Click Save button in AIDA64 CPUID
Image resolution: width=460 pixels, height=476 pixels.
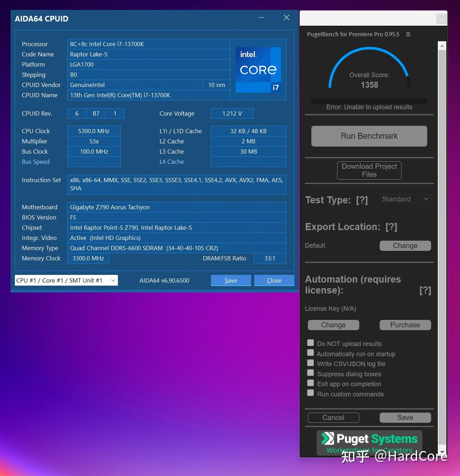(231, 280)
